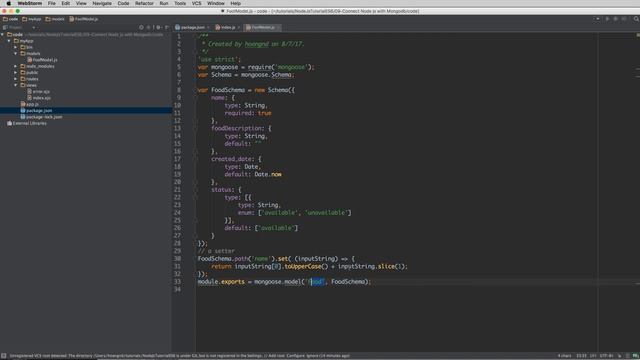Click the toUpperCase call on line 31
The width and height of the screenshot is (640, 360).
[303, 267]
